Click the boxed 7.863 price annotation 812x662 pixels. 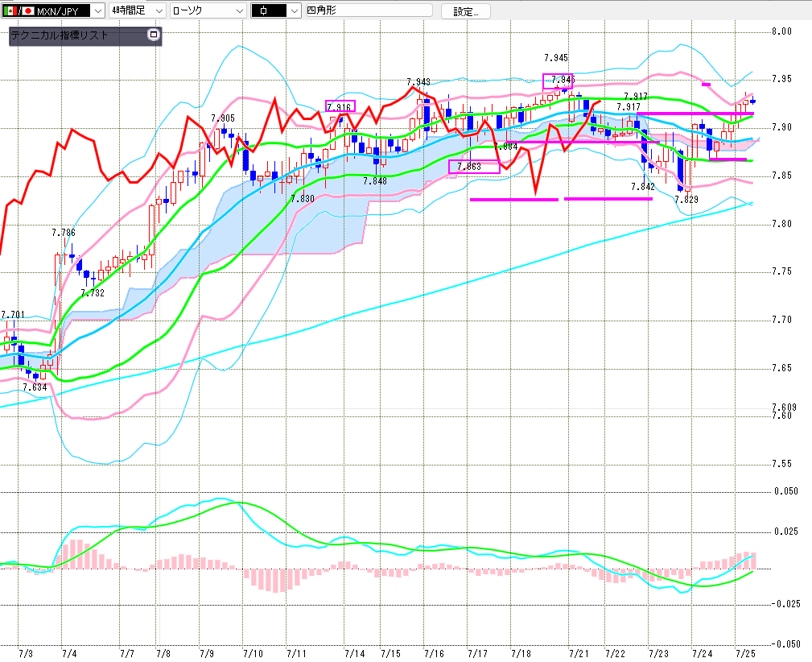pos(474,167)
